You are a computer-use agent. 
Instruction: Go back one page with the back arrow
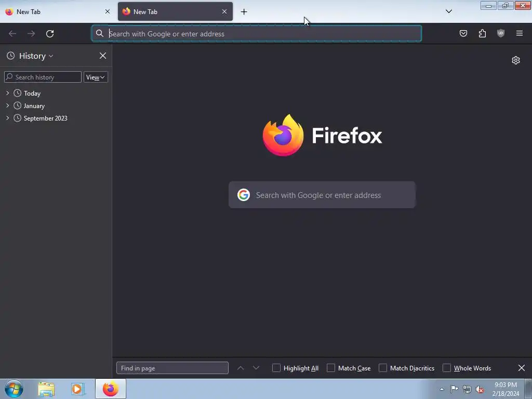pyautogui.click(x=12, y=34)
